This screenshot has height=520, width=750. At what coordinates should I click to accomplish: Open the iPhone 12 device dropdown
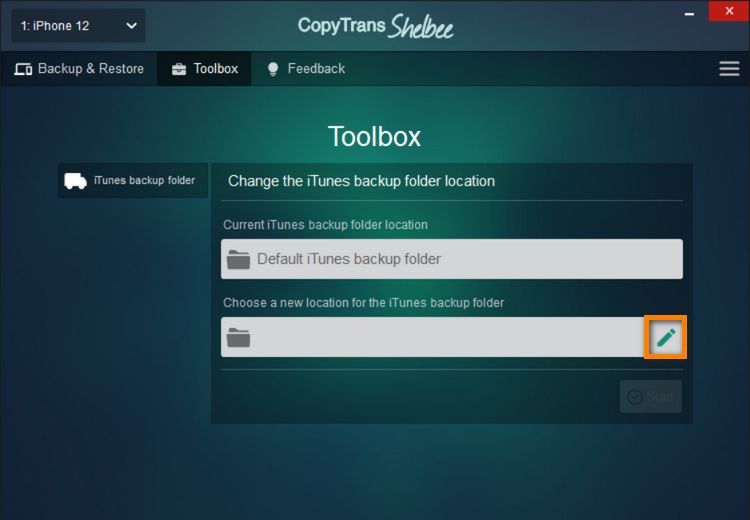pyautogui.click(x=78, y=26)
